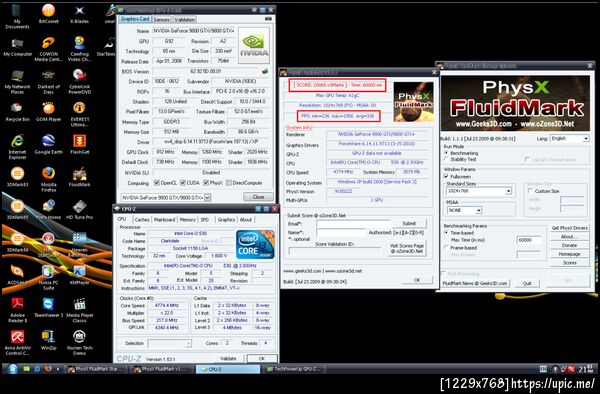The width and height of the screenshot is (600, 394).
Task: Toggle OpenCL checkbox in GPU-Z
Action: pos(157,183)
